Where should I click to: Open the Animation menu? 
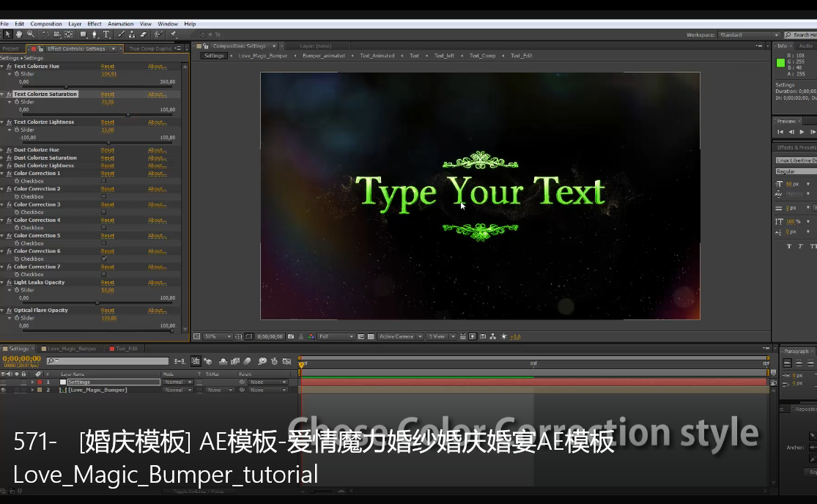click(120, 24)
